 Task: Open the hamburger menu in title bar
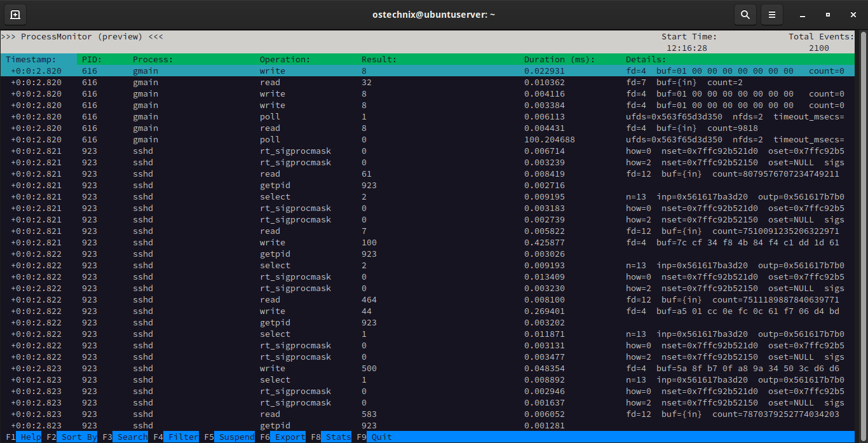(x=771, y=14)
